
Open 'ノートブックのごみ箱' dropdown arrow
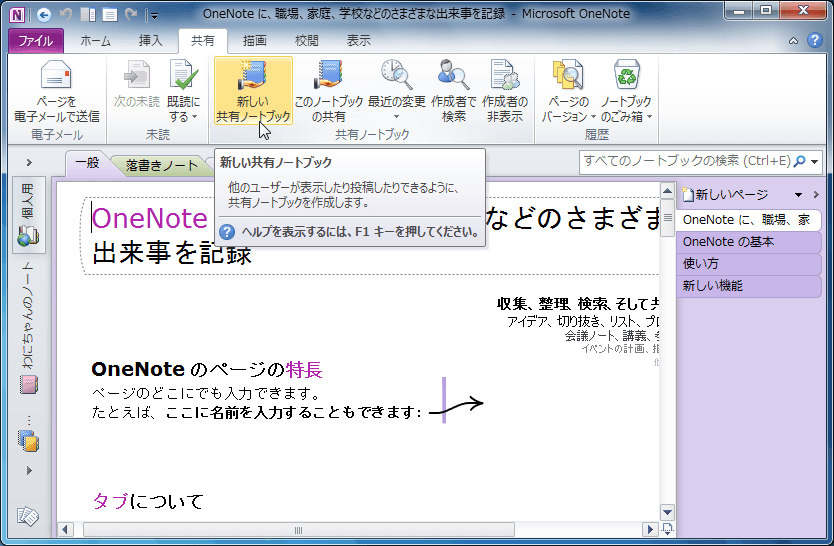tap(649, 116)
